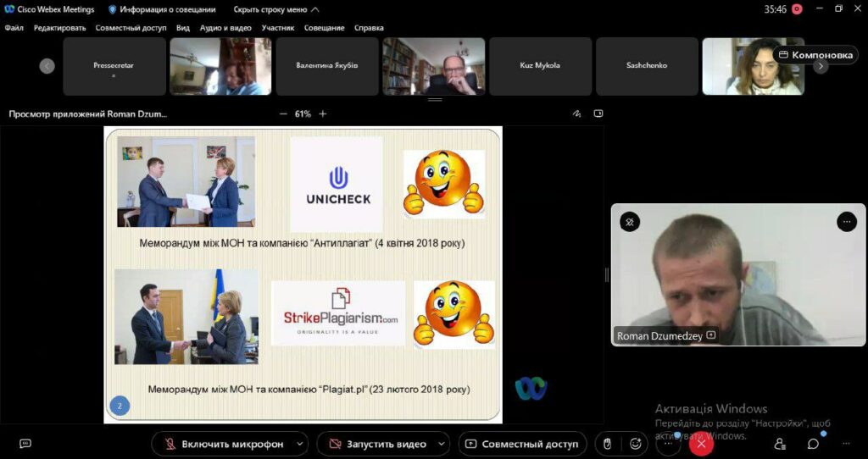
Task: Expand microphone options arrow
Action: (301, 444)
